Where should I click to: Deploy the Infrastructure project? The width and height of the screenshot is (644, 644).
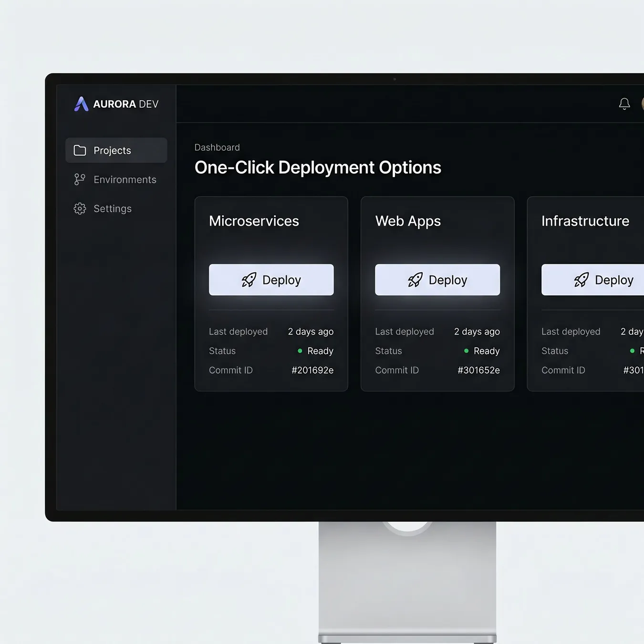593,280
